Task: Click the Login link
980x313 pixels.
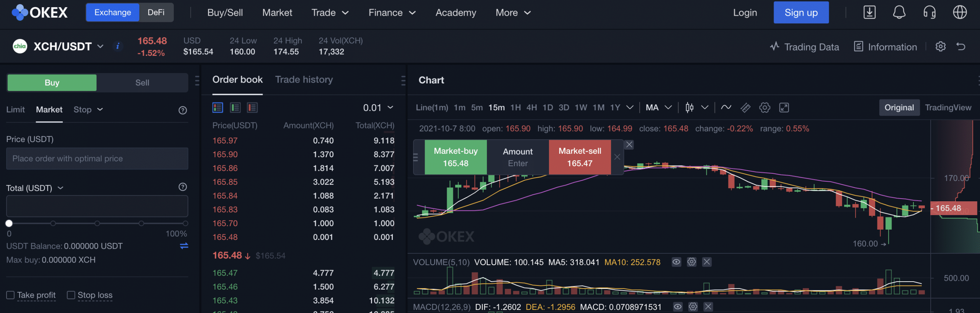Action: [745, 13]
